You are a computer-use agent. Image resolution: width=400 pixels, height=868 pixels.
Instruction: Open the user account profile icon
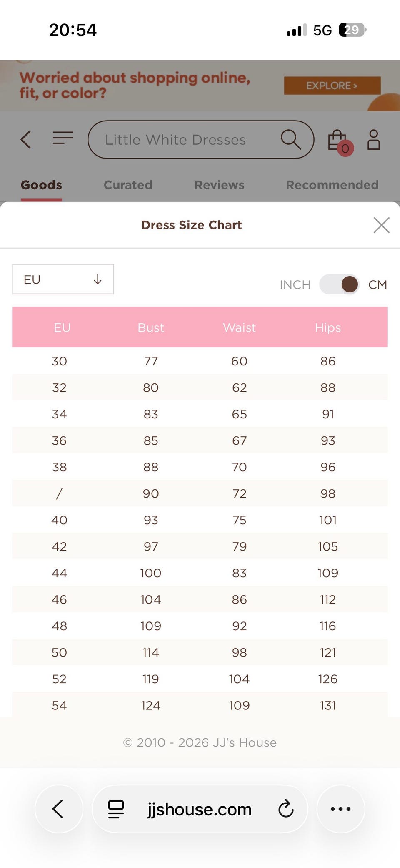point(373,140)
